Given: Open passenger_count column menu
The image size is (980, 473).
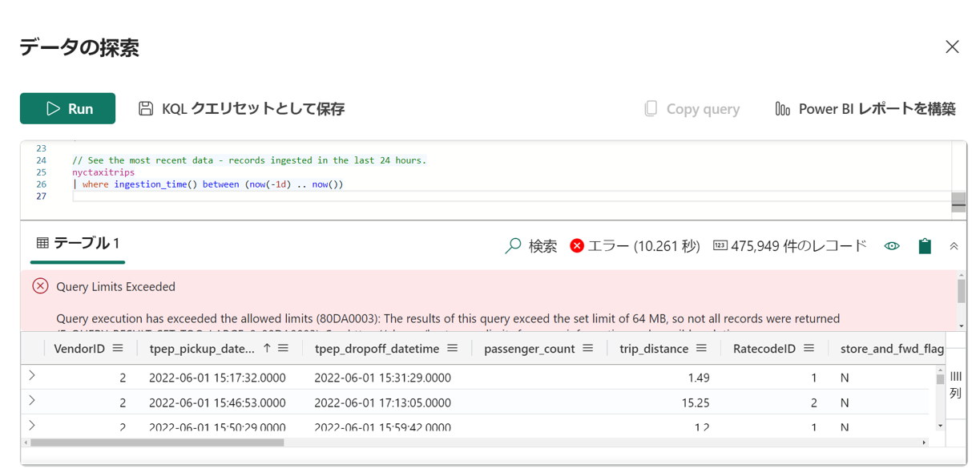Looking at the screenshot, I should 588,349.
